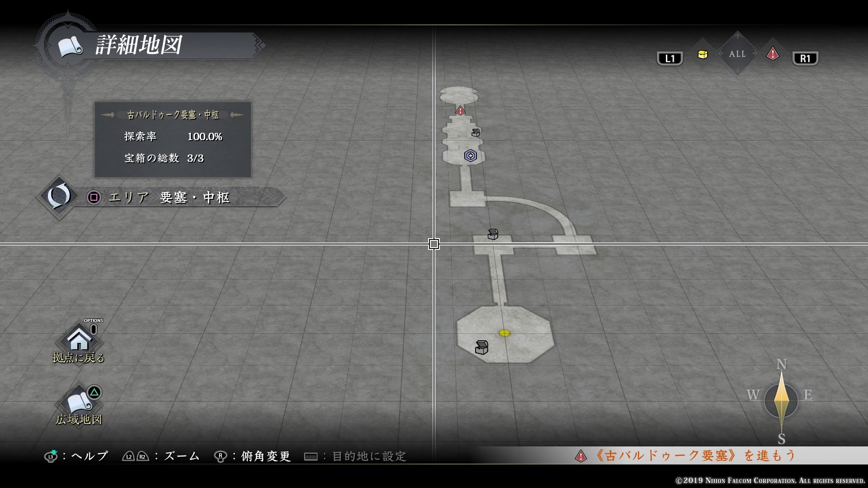
Task: Click the treasure chest near map center
Action: tap(493, 234)
